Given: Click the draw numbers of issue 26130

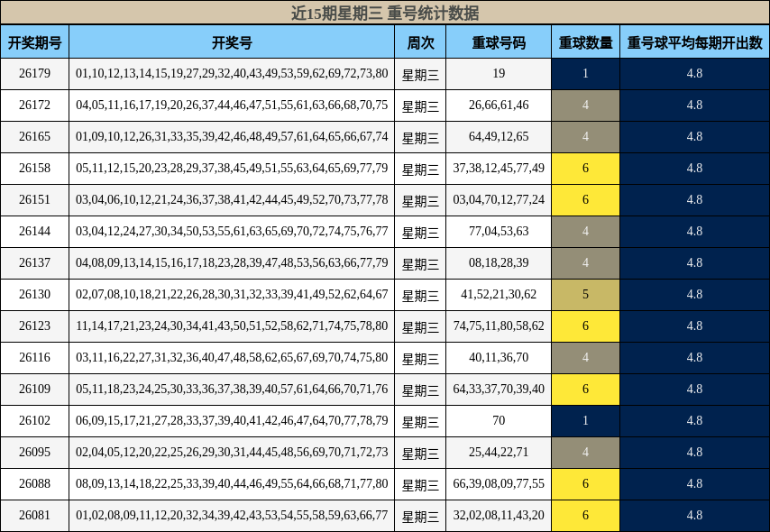Looking at the screenshot, I should 232,294.
